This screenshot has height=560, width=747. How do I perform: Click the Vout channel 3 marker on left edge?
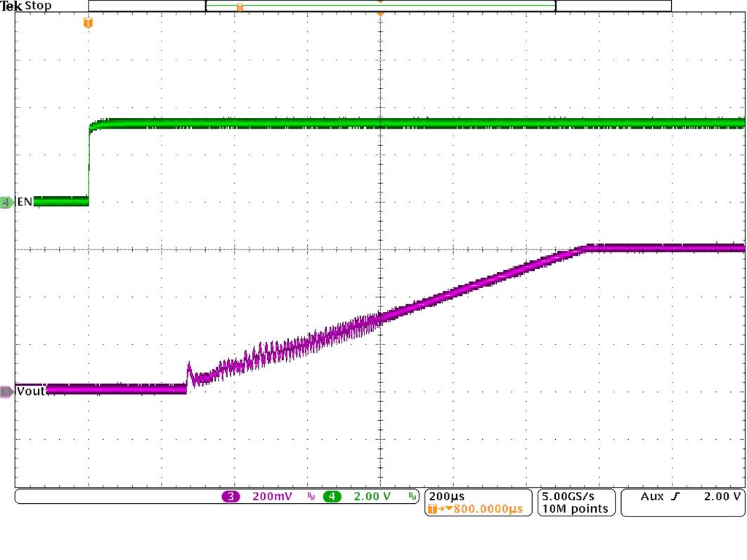(x=6, y=391)
